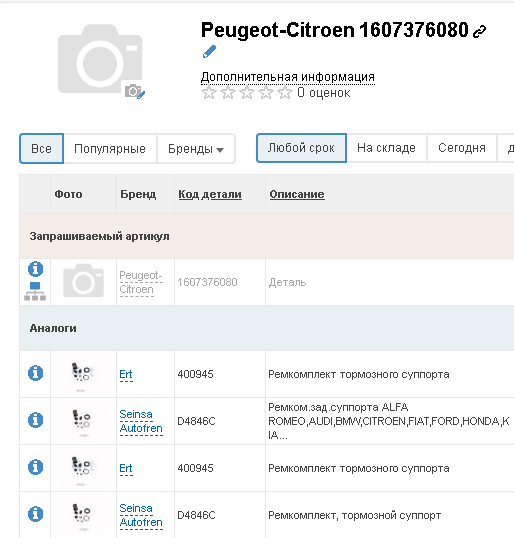Click part code 1607376080 in table

tap(207, 282)
